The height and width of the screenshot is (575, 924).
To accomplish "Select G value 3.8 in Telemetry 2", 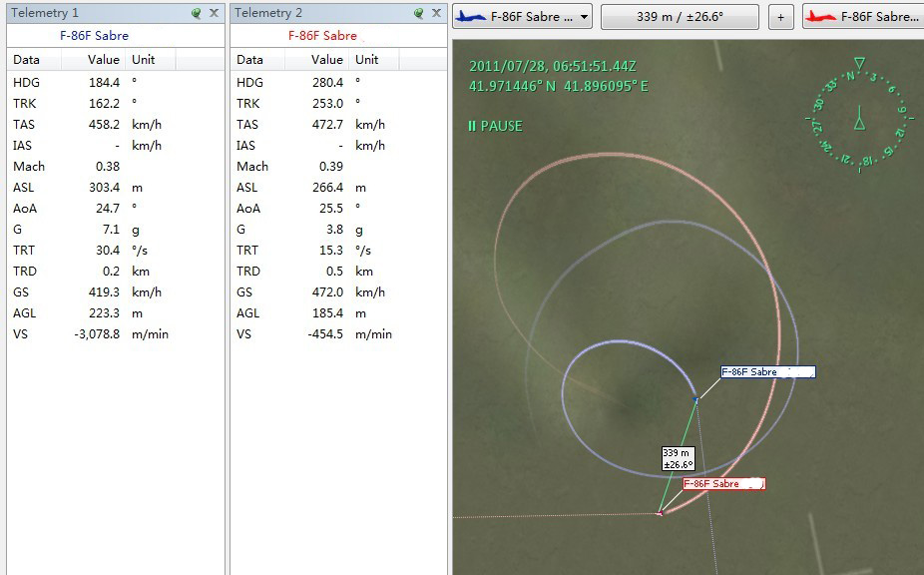I will tap(334, 230).
